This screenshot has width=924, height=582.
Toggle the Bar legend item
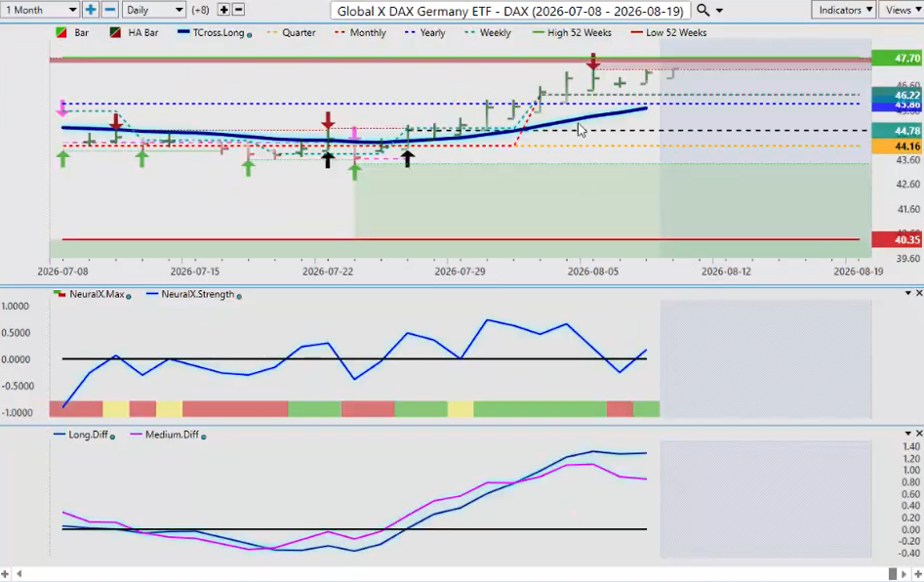point(72,32)
